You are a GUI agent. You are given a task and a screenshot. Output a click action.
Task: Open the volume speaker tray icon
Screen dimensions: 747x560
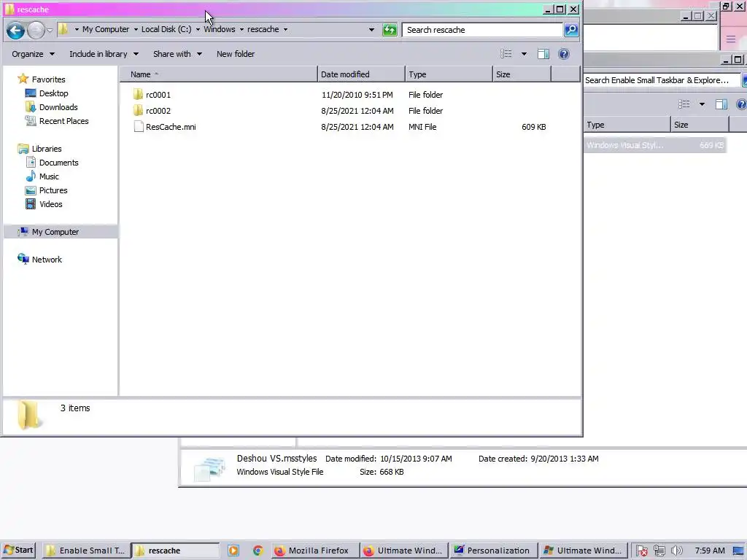pyautogui.click(x=676, y=551)
